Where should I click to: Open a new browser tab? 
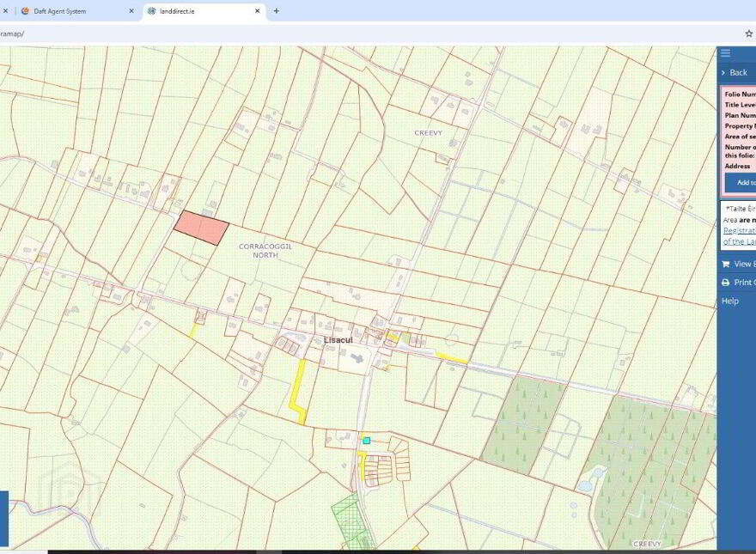[277, 10]
